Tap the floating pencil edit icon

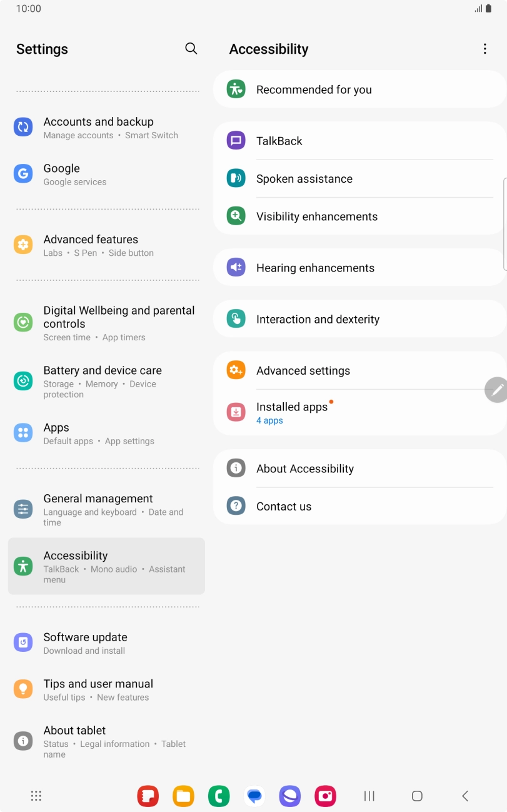tap(497, 390)
